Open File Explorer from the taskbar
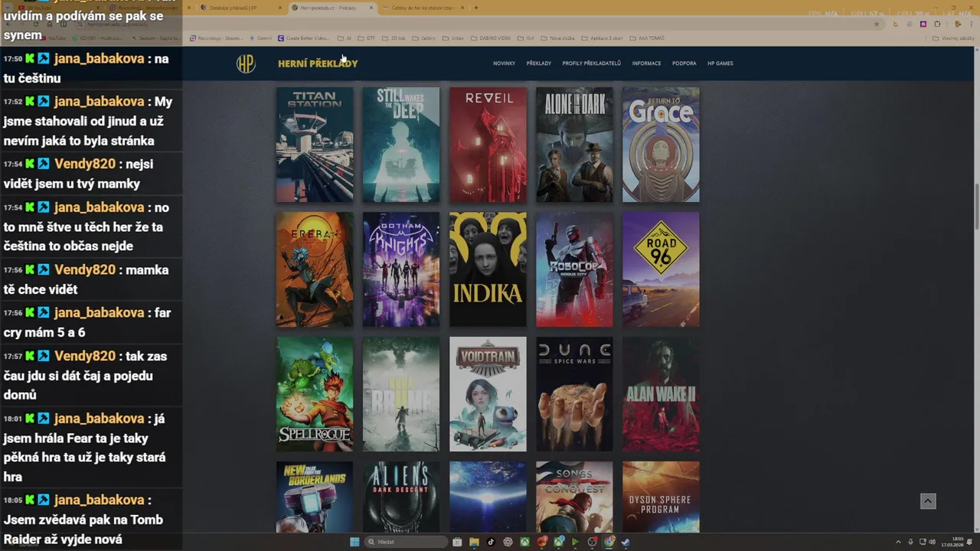 pos(474,542)
